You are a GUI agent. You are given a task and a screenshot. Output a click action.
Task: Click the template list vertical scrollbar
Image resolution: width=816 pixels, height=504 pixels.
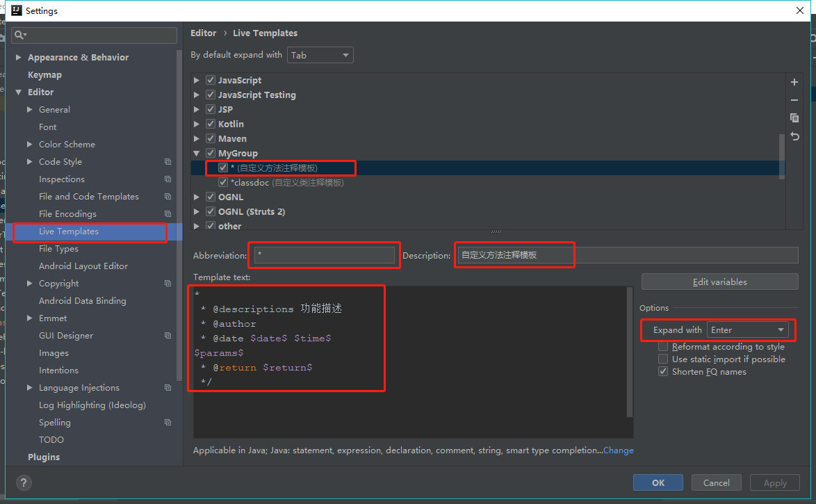[781, 156]
